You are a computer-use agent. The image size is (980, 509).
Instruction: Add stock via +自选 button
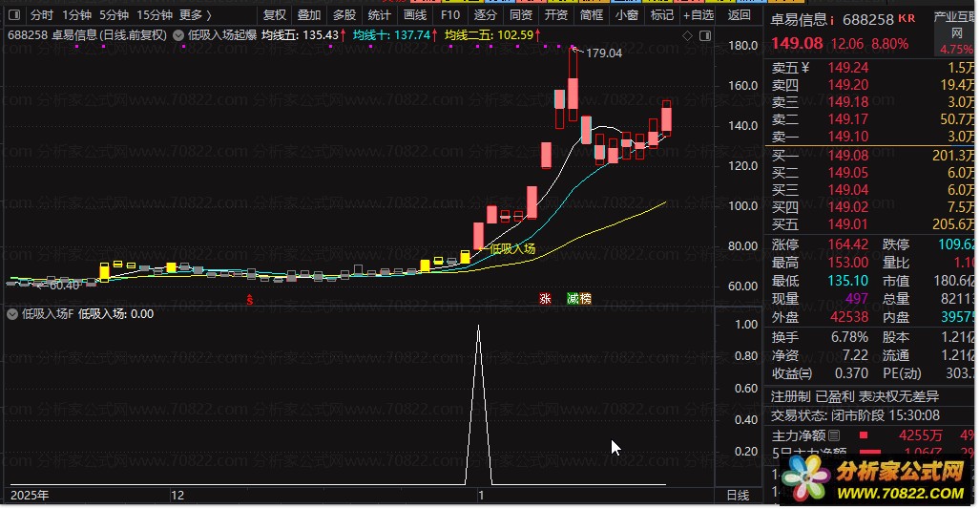point(699,15)
